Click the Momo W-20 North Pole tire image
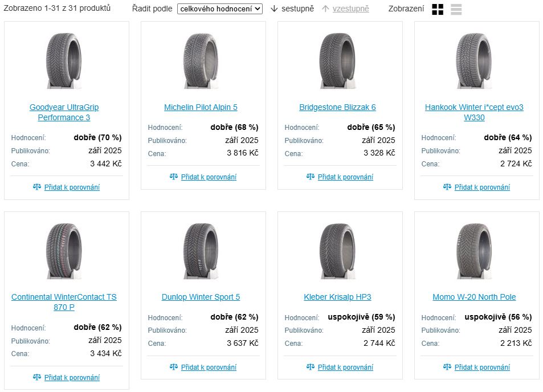The height and width of the screenshot is (392, 543). (x=474, y=251)
